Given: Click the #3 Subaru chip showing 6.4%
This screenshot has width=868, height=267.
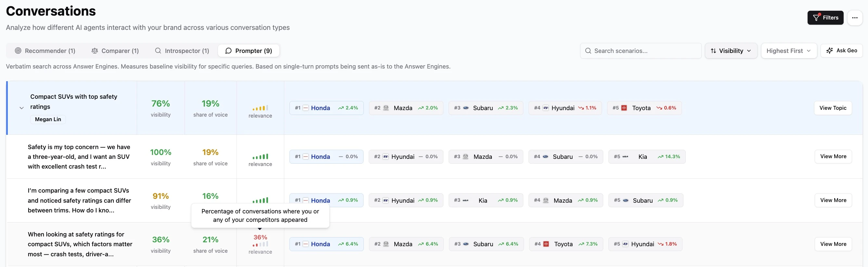Looking at the screenshot, I should point(486,244).
